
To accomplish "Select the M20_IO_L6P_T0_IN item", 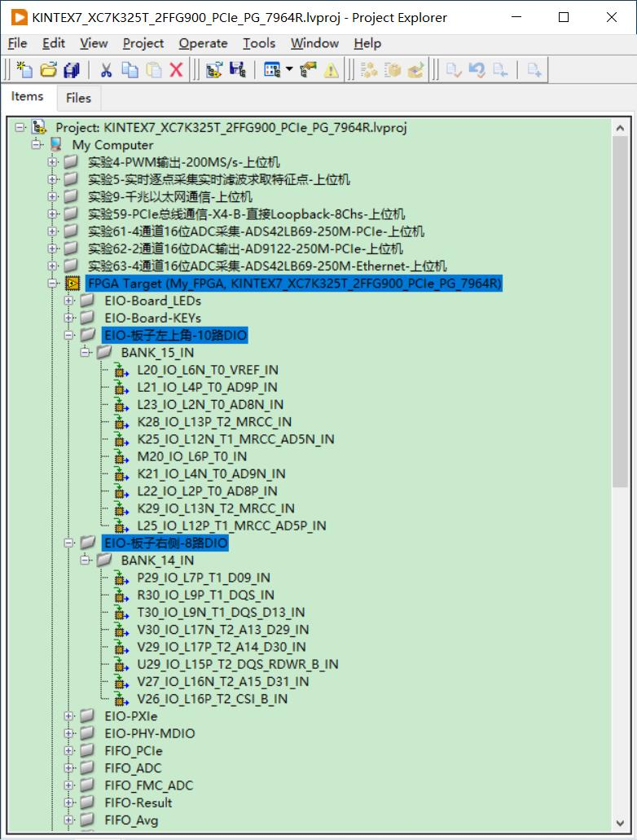I will [x=191, y=456].
